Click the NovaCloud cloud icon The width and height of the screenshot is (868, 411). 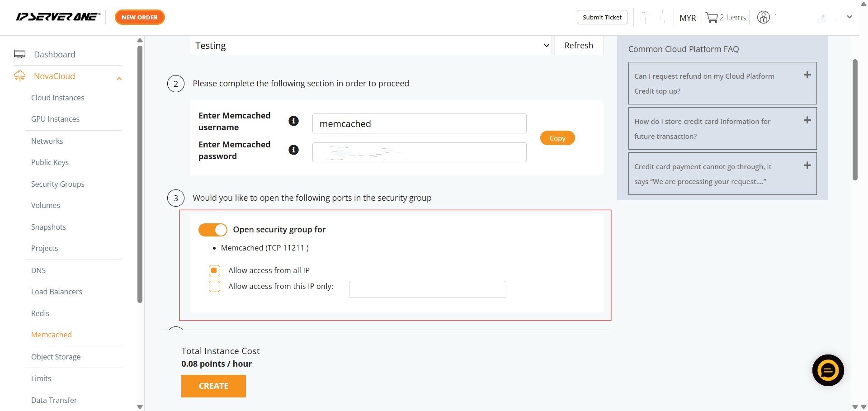point(19,76)
